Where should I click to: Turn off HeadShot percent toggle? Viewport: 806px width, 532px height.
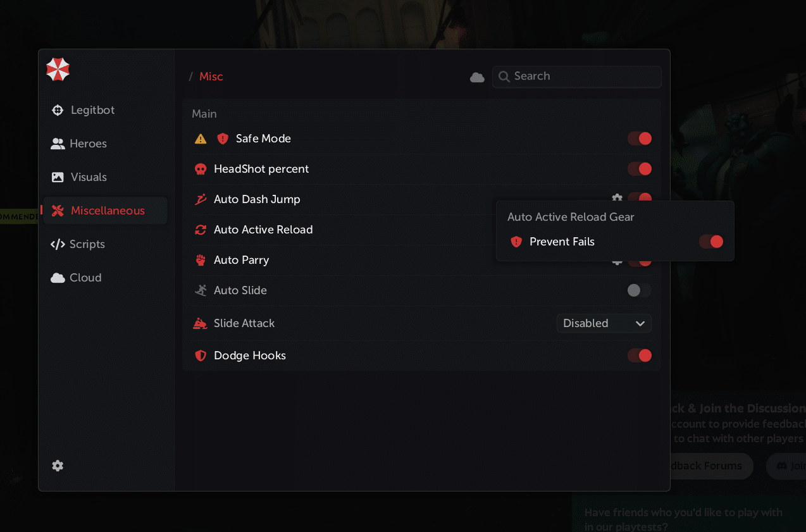tap(639, 169)
